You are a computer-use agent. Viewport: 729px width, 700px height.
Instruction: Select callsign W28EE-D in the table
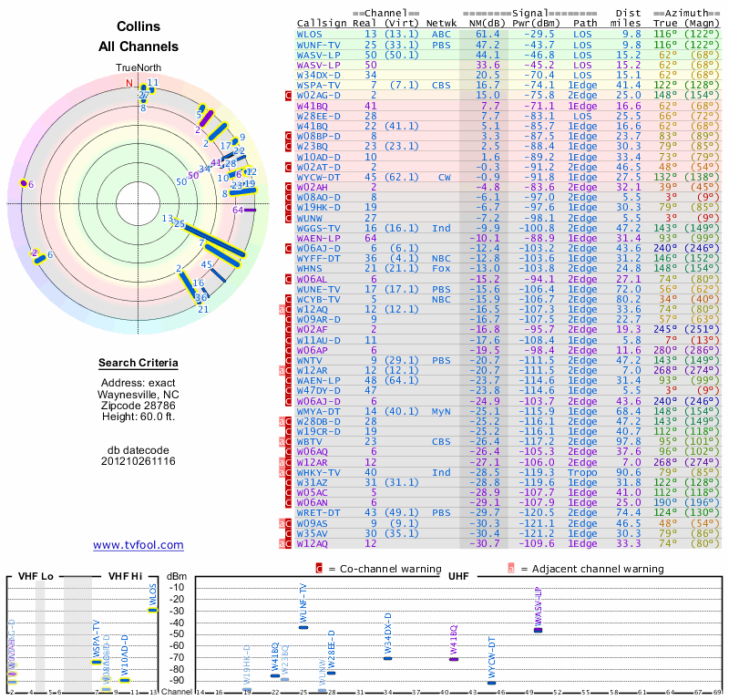318,117
